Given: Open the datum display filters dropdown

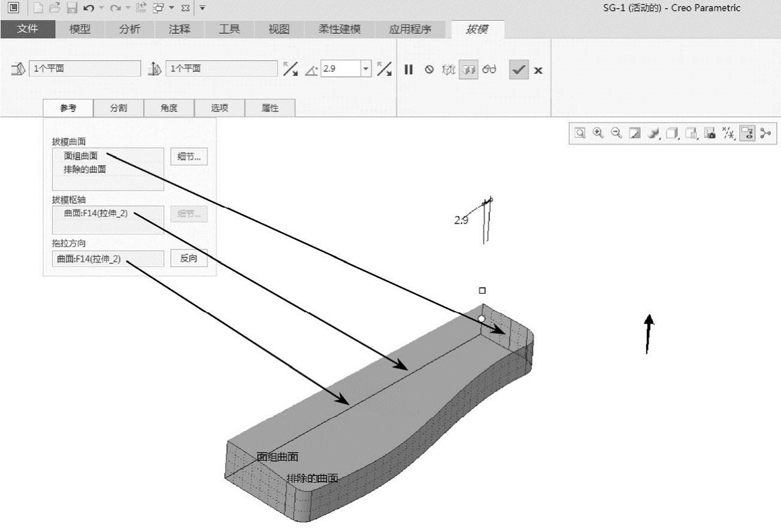Looking at the screenshot, I should click(728, 133).
